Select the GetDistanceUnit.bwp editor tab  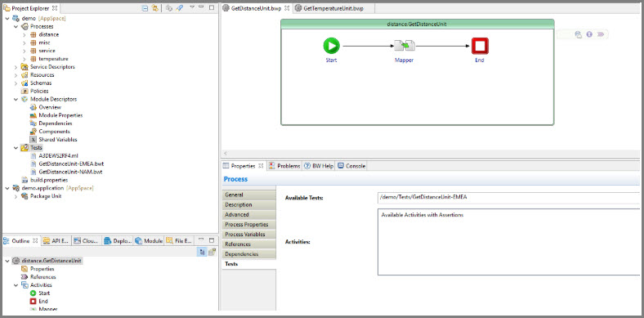coord(257,8)
